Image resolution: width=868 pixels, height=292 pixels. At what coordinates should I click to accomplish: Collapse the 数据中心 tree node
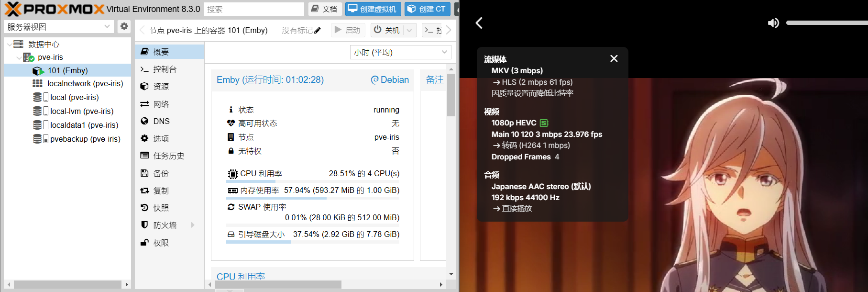9,45
